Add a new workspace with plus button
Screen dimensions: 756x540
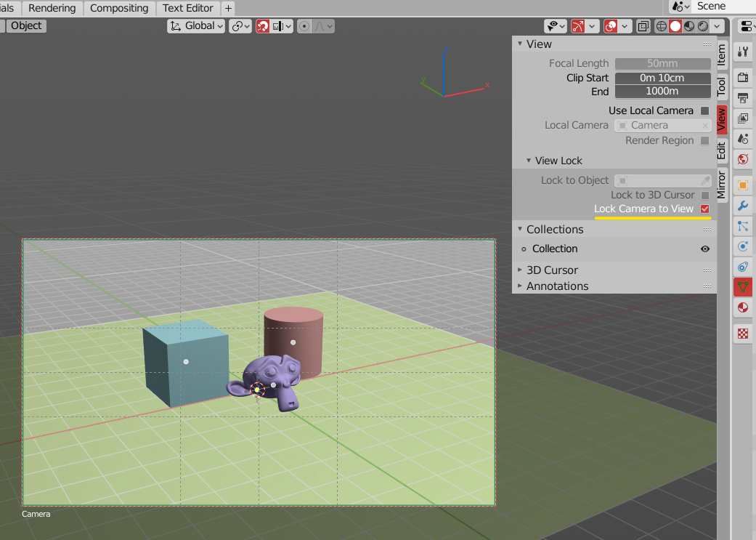tap(228, 8)
